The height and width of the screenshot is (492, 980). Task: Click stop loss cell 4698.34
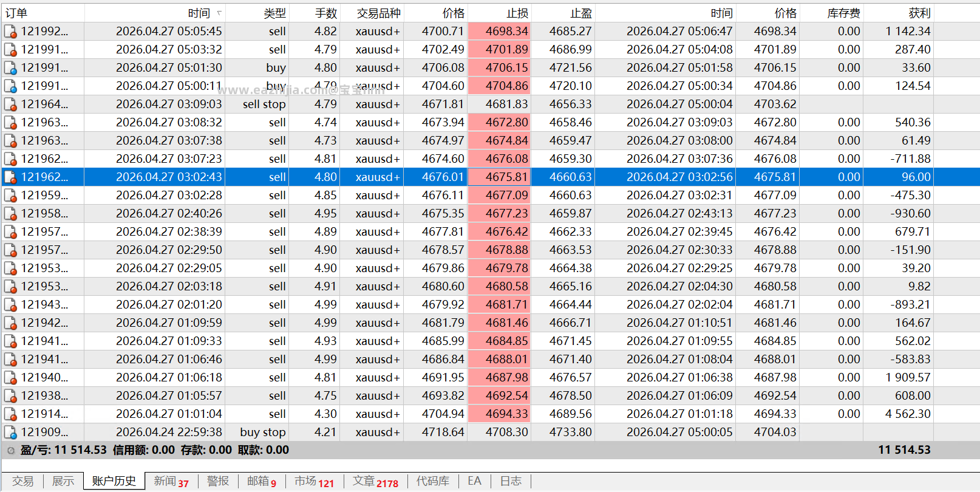[500, 32]
